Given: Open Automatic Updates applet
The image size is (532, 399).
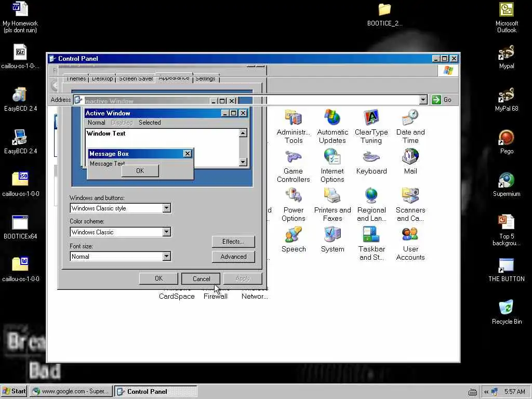Looking at the screenshot, I should point(332,127).
